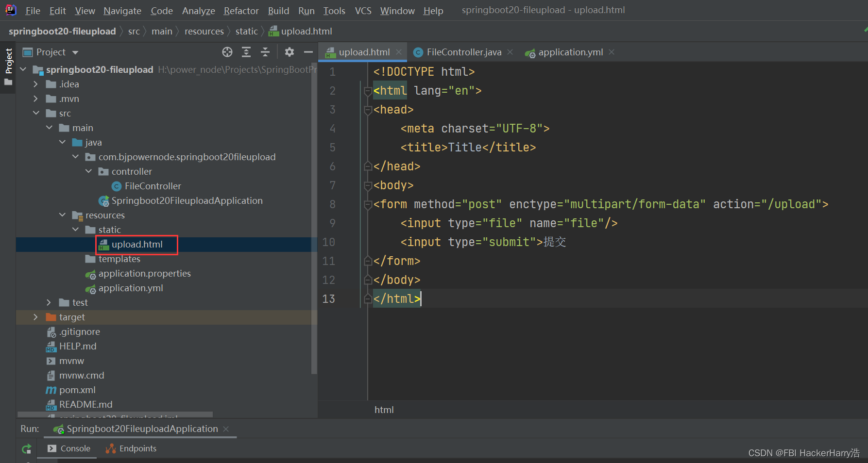Expand the .idea folder
The height and width of the screenshot is (463, 868).
click(35, 84)
